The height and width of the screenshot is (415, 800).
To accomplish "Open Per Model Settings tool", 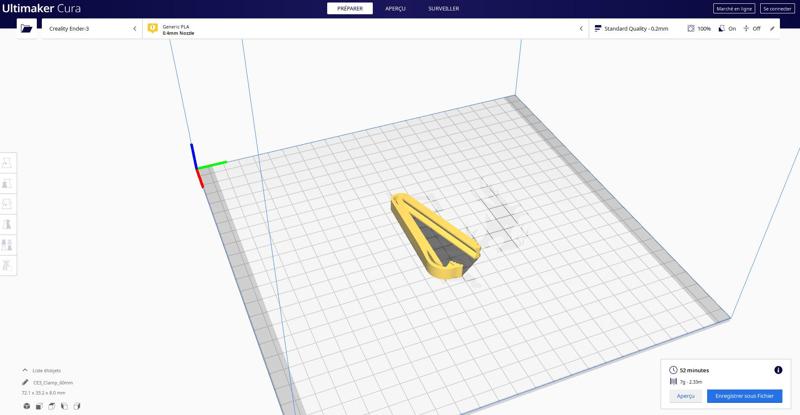I will pyautogui.click(x=7, y=245).
